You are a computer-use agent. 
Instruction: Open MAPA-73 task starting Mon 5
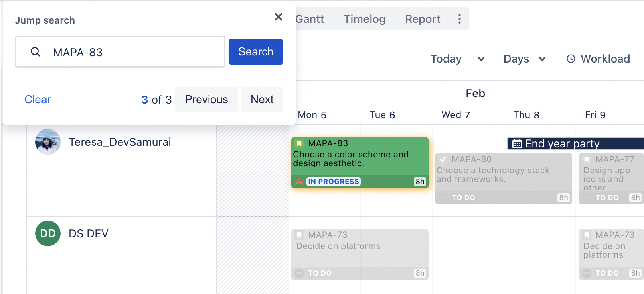[360, 254]
